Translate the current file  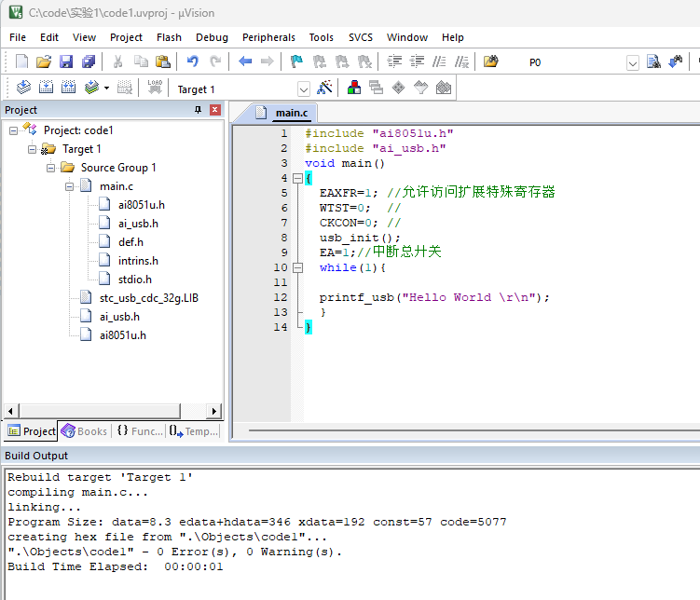(23, 88)
